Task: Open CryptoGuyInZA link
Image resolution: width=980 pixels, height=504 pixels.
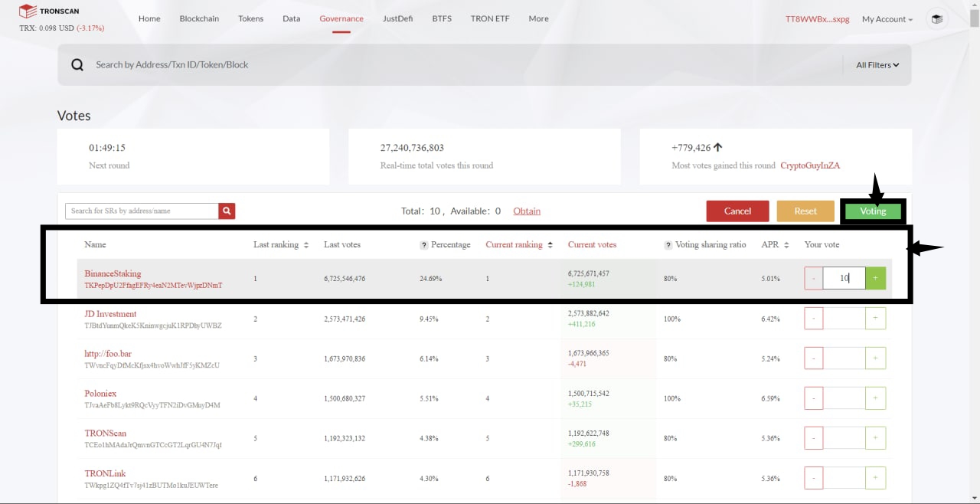Action: (810, 165)
